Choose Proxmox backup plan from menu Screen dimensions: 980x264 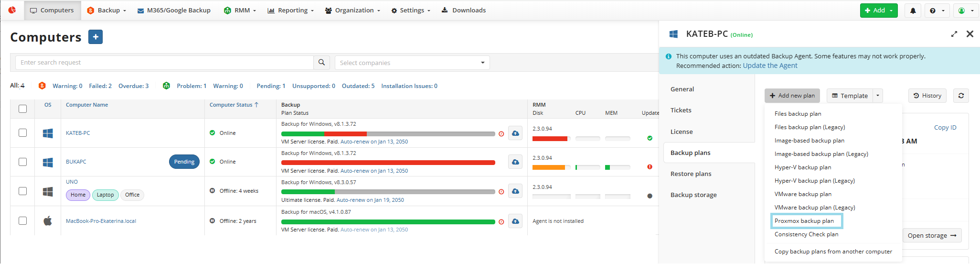pos(804,221)
